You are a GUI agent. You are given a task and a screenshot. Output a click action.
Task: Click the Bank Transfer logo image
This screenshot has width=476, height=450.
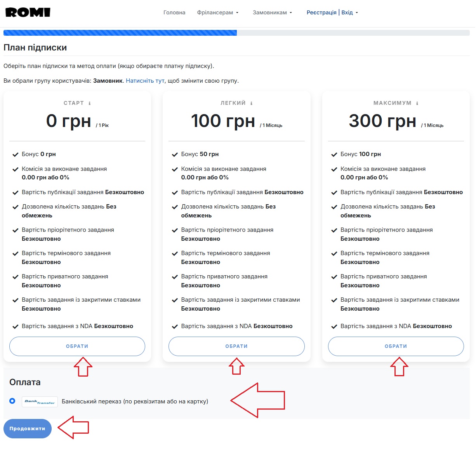(40, 401)
